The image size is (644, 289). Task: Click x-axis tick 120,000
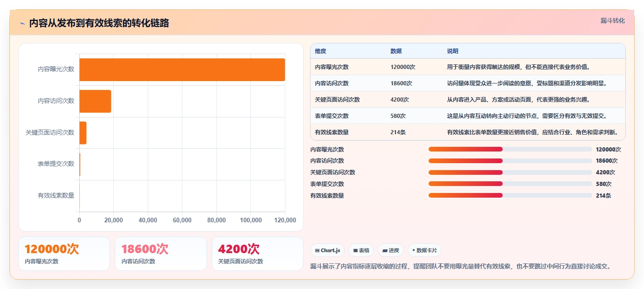285,220
